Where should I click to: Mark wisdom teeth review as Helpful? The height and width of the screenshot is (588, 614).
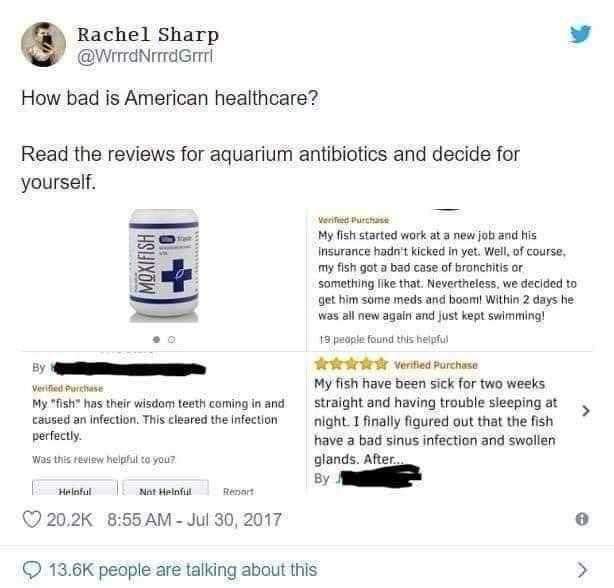[x=74, y=488]
